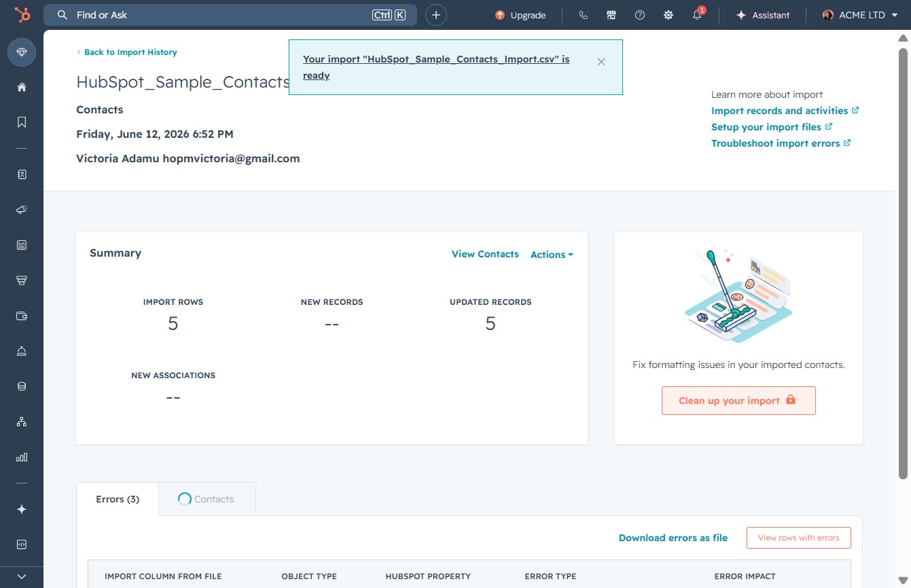Screen dimensions: 911x588
Task: Expand the sidebar with bottom chevron
Action: (22, 576)
